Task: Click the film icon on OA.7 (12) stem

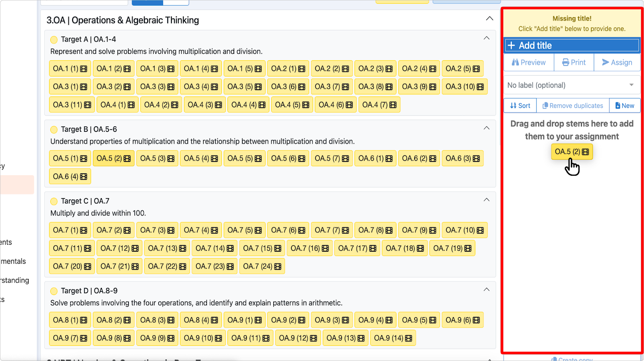Action: tap(135, 248)
